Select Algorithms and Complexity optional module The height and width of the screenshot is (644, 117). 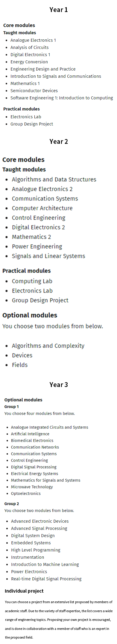[x=48, y=346]
